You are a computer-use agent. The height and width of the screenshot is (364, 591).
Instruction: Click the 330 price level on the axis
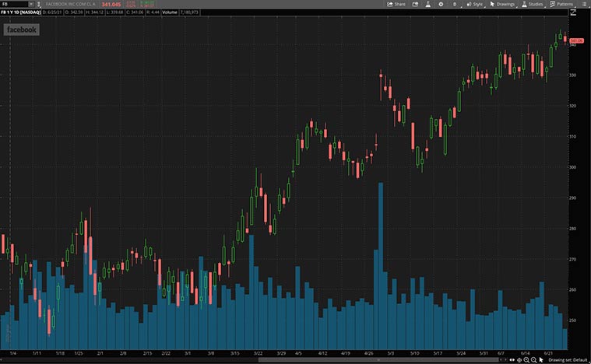tap(573, 75)
